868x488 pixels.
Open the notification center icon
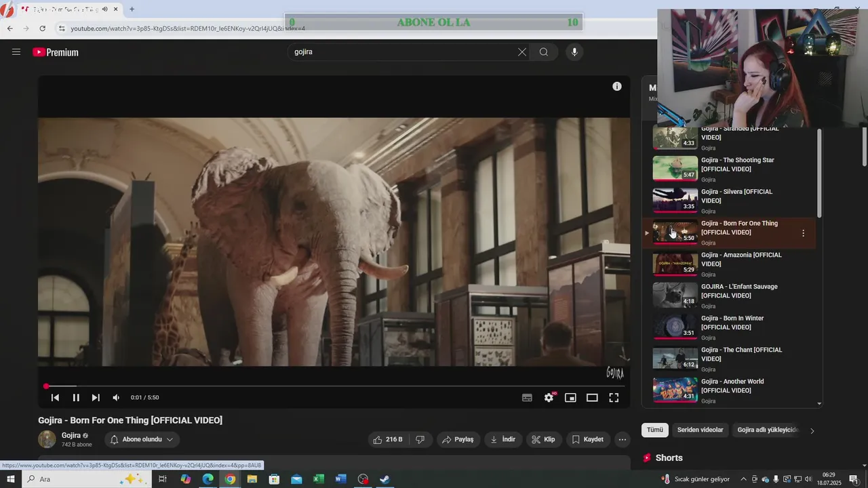coord(854,479)
